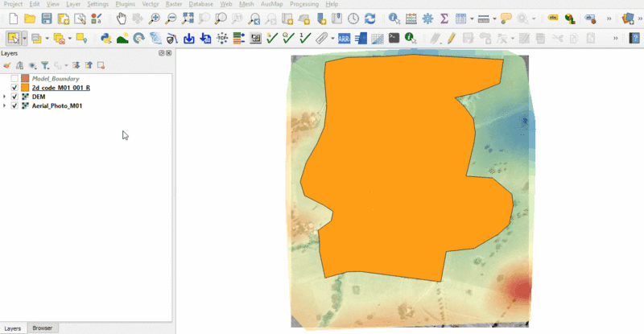Click the orange 2d_code layer color swatch

(25, 88)
